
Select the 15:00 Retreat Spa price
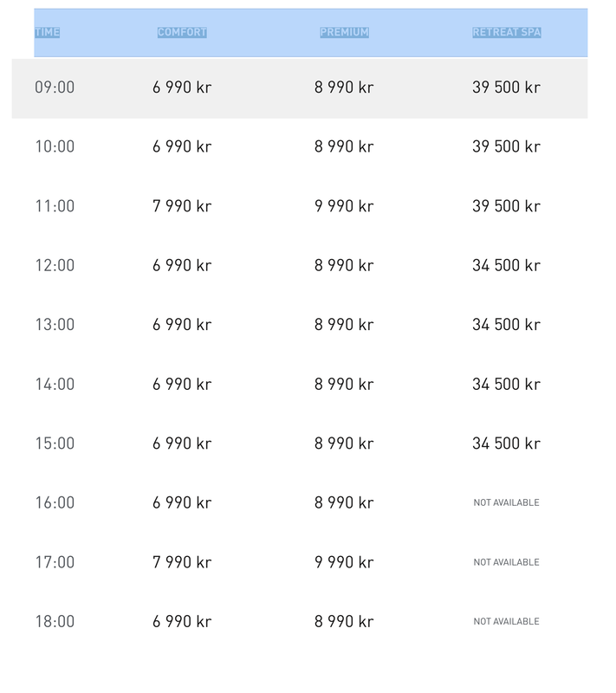click(506, 444)
